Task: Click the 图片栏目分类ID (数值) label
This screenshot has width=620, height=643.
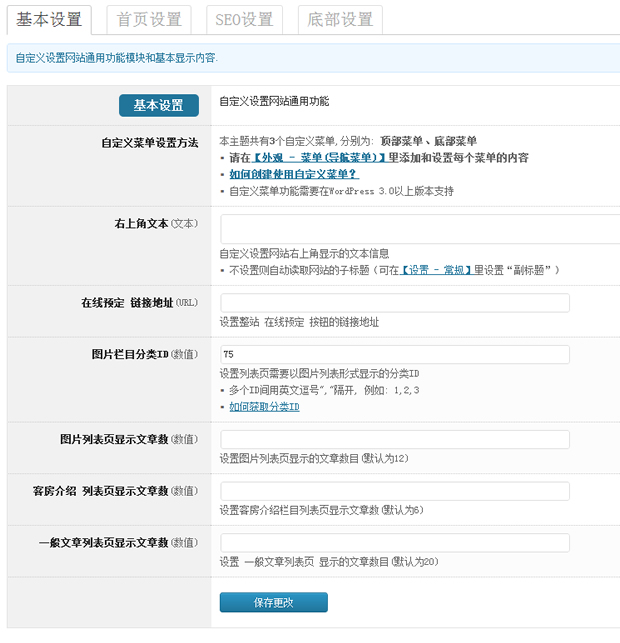Action: (x=145, y=354)
